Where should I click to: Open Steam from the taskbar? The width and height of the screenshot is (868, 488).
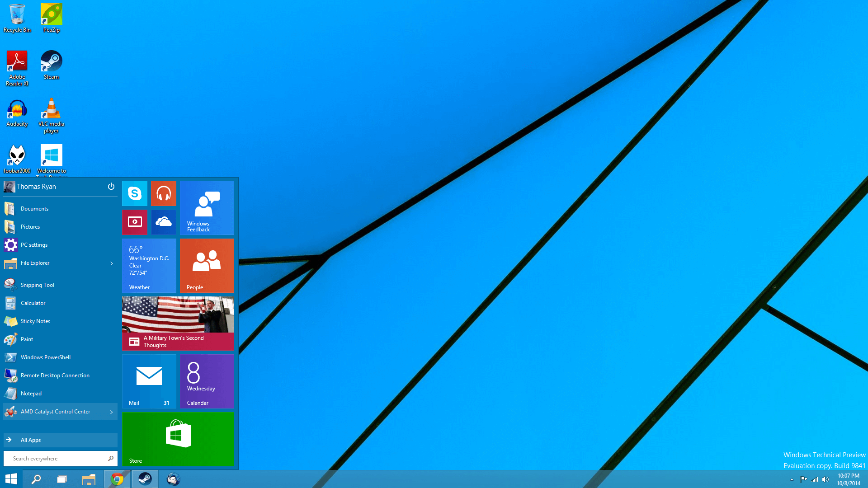[x=145, y=479]
